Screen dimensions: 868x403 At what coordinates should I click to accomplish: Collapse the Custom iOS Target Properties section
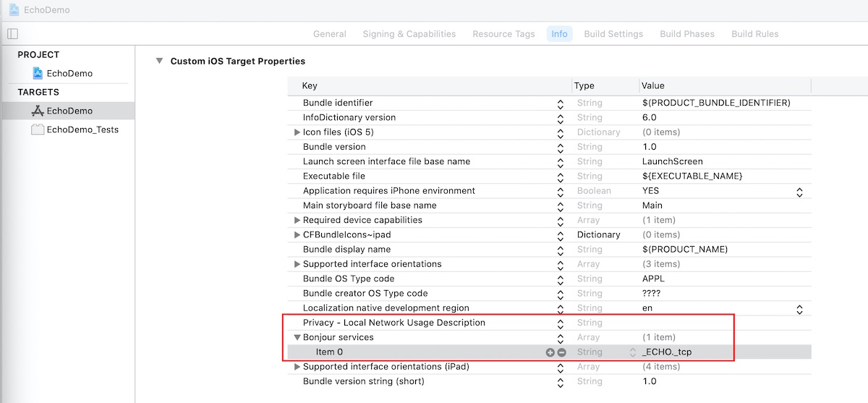pos(159,61)
